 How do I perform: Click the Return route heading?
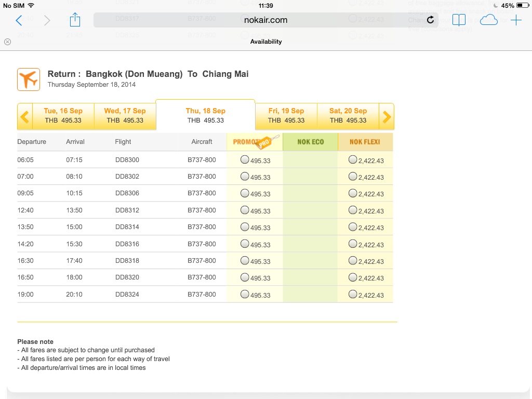(148, 74)
